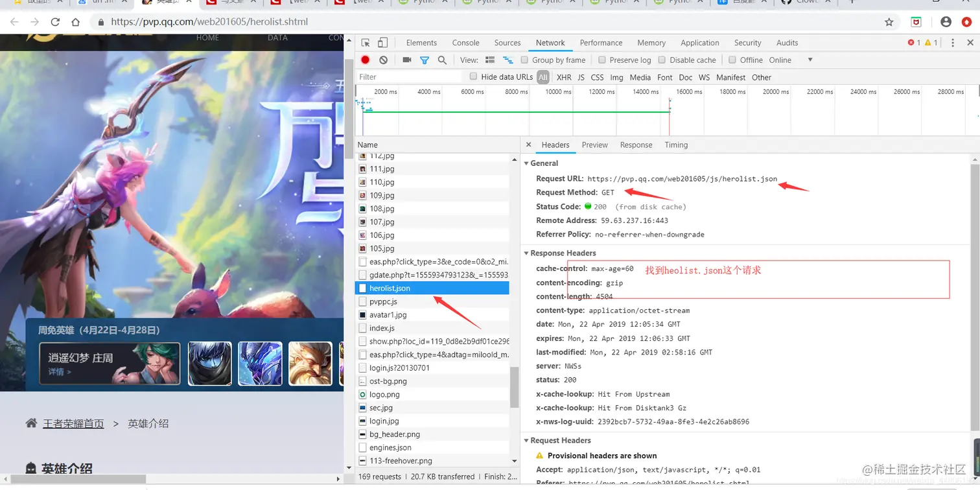This screenshot has height=490, width=980.
Task: Clear the network log
Action: coord(384,60)
